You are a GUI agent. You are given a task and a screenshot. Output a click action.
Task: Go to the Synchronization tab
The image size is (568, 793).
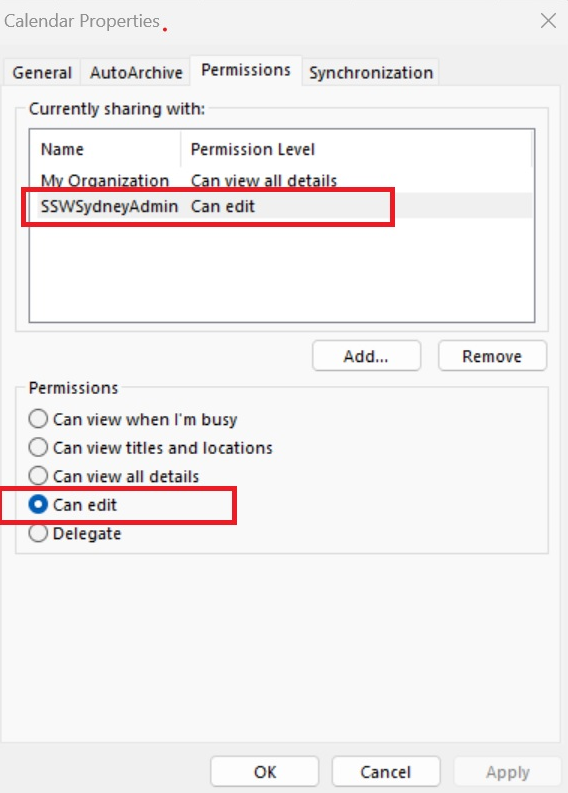coord(371,72)
